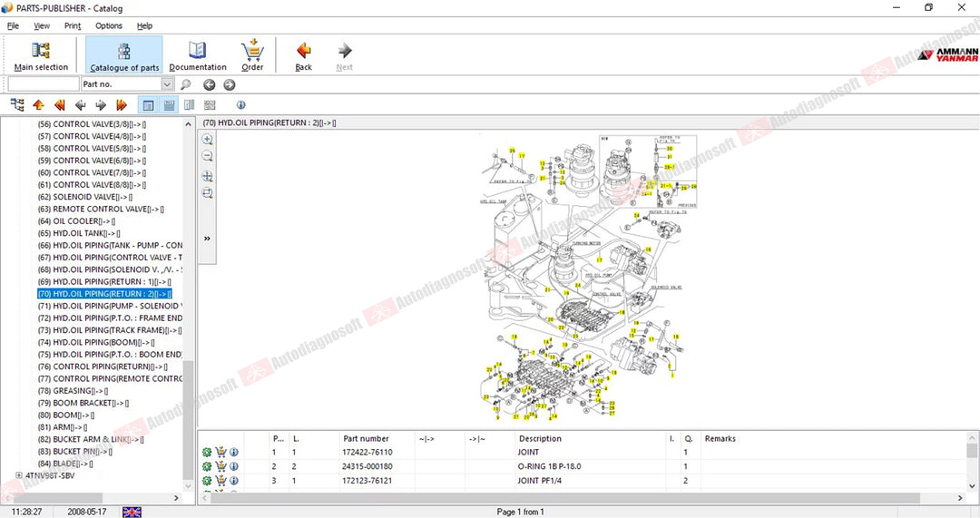Click the grey Next arrow button
Viewport: 980px width, 518px height.
(345, 55)
